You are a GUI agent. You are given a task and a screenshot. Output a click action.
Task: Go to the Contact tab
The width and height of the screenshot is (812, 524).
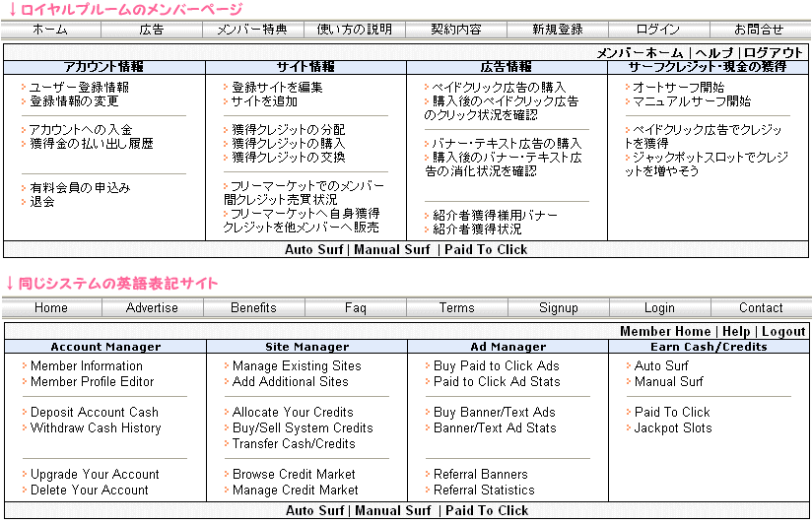pyautogui.click(x=761, y=307)
